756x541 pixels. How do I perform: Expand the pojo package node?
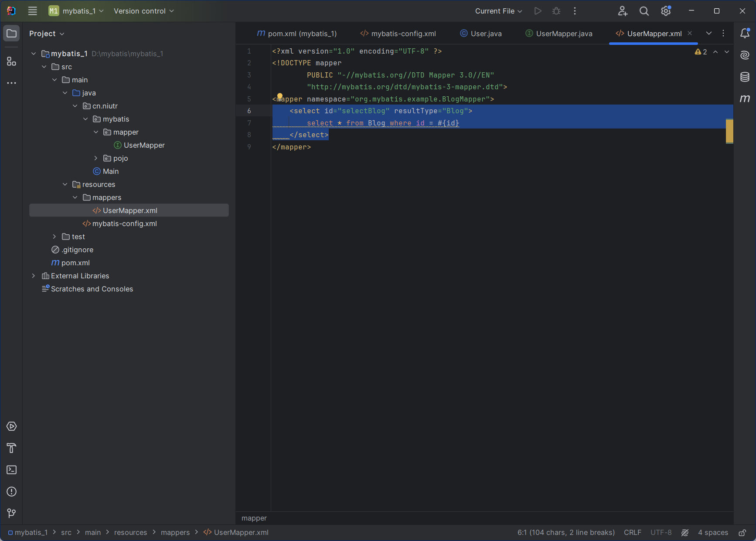pyautogui.click(x=96, y=159)
